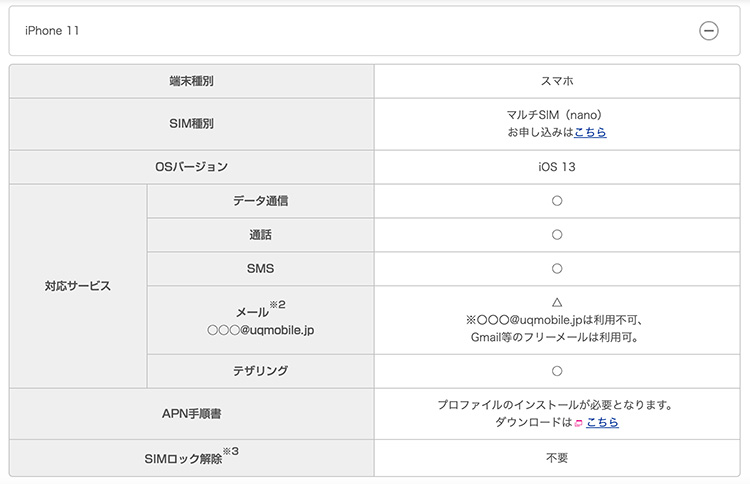Collapse the iPhone 11 section with minus icon
This screenshot has height=484, width=750.
pos(708,31)
